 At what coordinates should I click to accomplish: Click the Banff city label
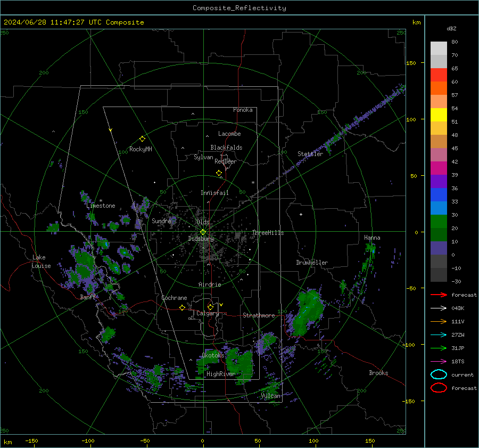coord(87,297)
